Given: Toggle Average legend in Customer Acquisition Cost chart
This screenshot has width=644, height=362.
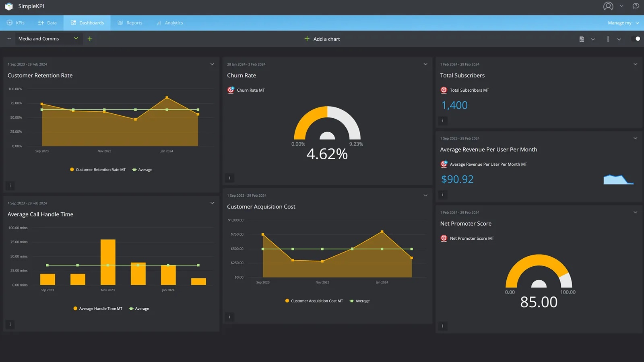Looking at the screenshot, I should (x=359, y=301).
